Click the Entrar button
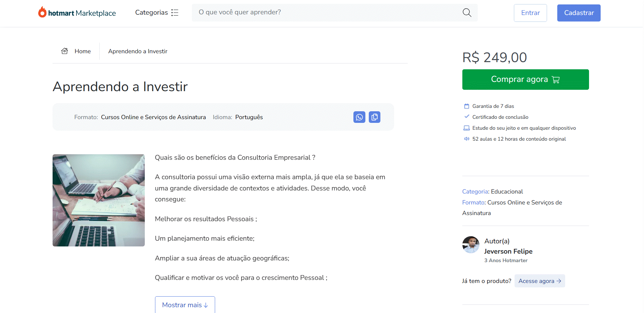 [530, 13]
